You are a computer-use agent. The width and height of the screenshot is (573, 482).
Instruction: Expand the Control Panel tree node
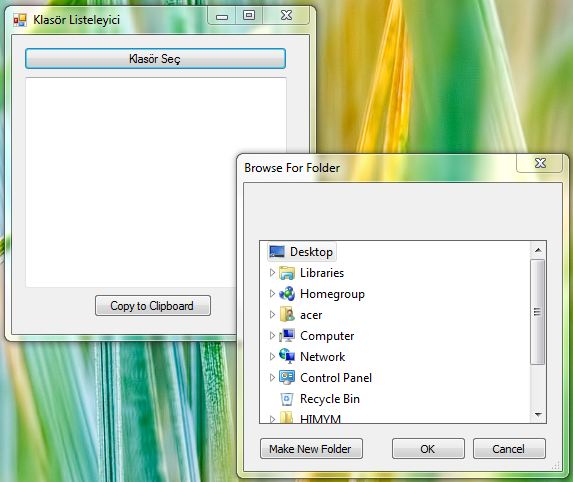pyautogui.click(x=272, y=377)
